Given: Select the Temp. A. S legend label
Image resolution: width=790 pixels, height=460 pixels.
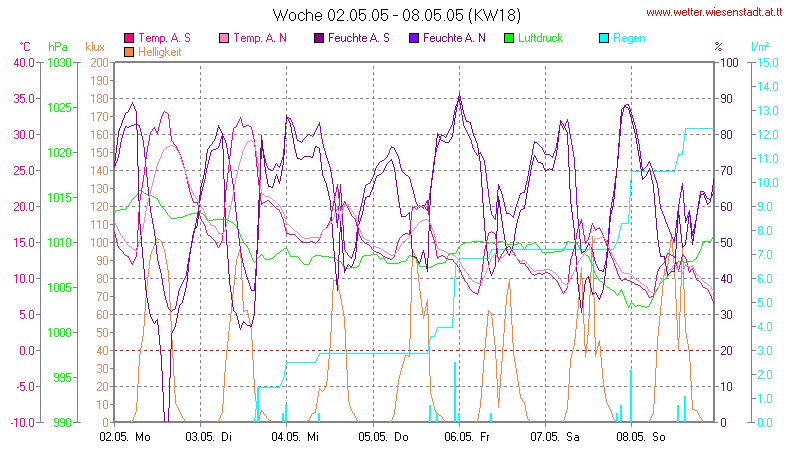Looking at the screenshot, I should click(x=164, y=38).
